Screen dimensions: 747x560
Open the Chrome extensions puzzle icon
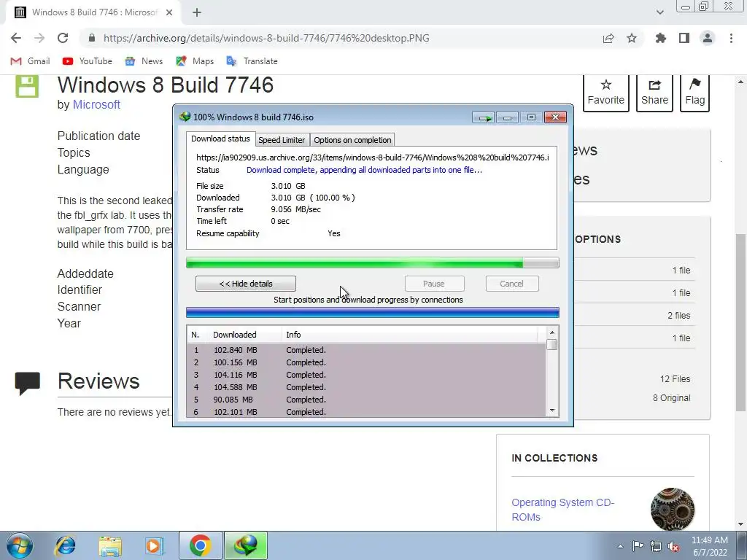[661, 38]
